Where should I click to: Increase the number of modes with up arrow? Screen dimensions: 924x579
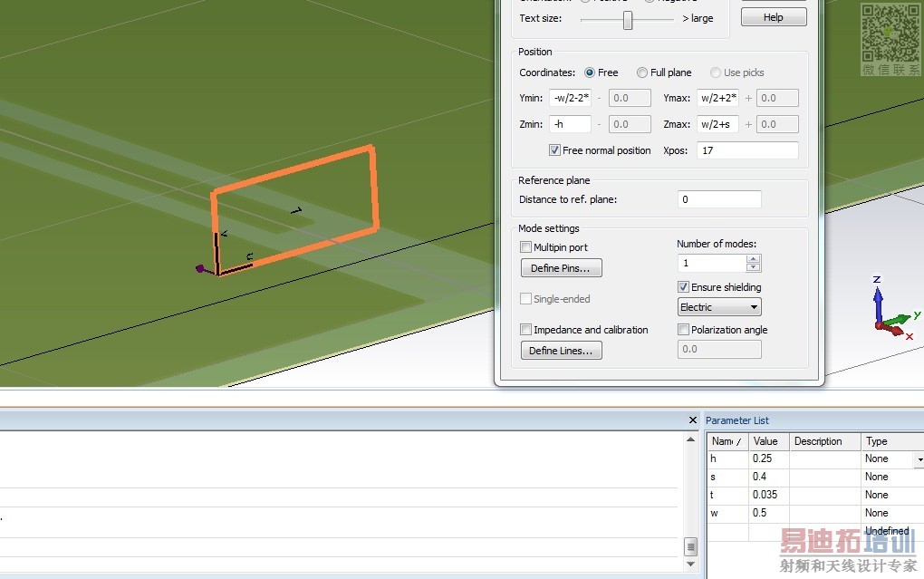pyautogui.click(x=753, y=259)
